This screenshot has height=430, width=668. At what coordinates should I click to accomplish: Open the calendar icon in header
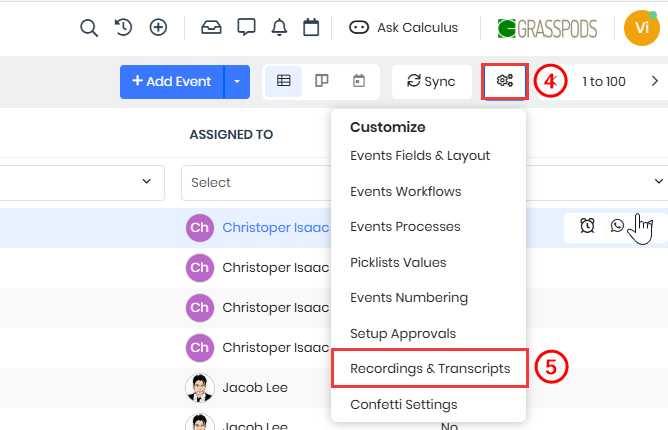[x=311, y=27]
